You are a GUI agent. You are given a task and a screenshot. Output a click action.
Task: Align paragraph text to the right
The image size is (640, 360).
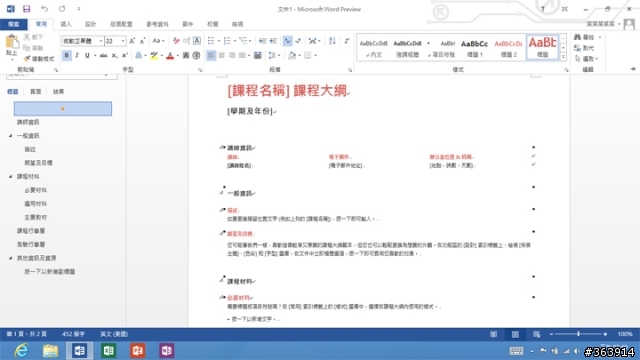(x=232, y=56)
